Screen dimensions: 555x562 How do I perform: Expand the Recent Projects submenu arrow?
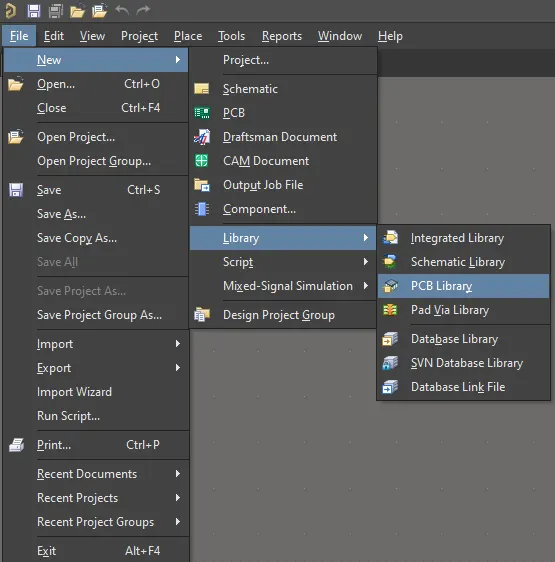pos(178,498)
